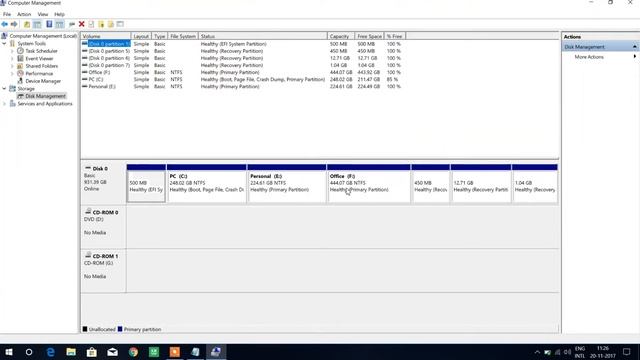This screenshot has width=640, height=360.
Task: Select the 1.04 GB recovery partition block
Action: click(535, 183)
